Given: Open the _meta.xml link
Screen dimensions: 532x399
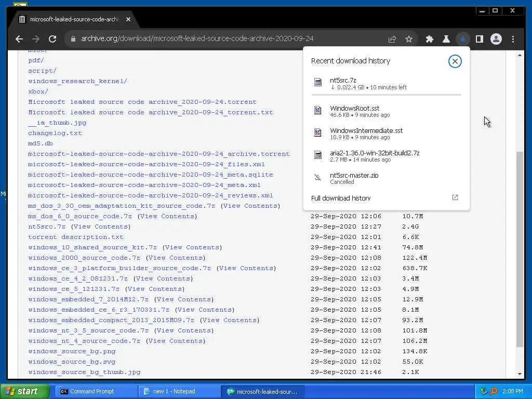Looking at the screenshot, I should coord(144,185).
